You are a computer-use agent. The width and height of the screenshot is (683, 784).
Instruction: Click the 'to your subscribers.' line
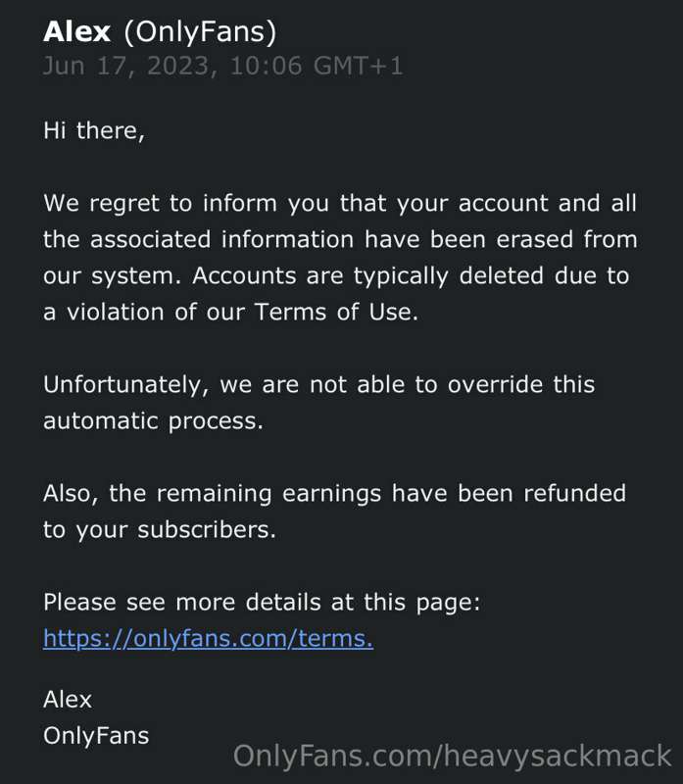(x=160, y=530)
